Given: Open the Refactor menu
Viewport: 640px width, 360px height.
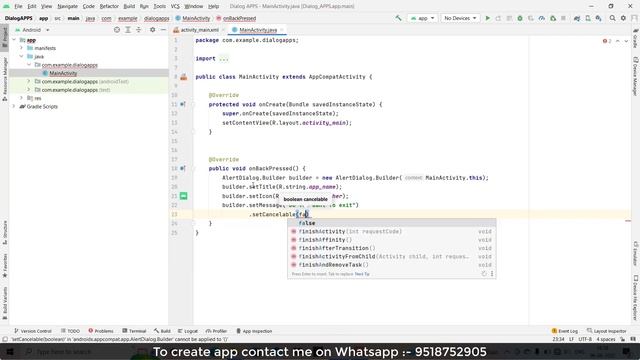Looking at the screenshot, I should (x=109, y=6).
